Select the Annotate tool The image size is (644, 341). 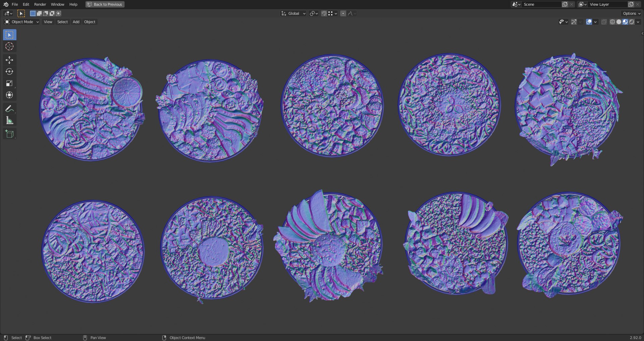(x=9, y=109)
